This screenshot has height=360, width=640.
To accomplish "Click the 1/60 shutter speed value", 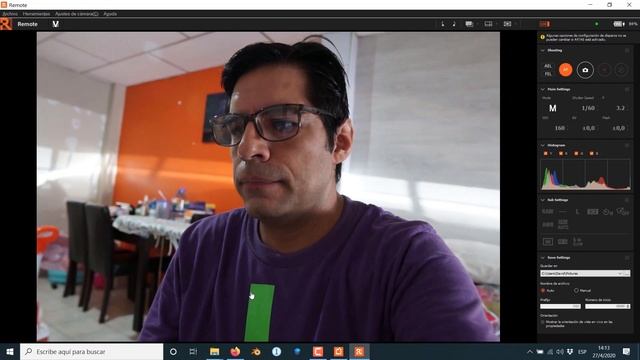I will click(x=588, y=108).
